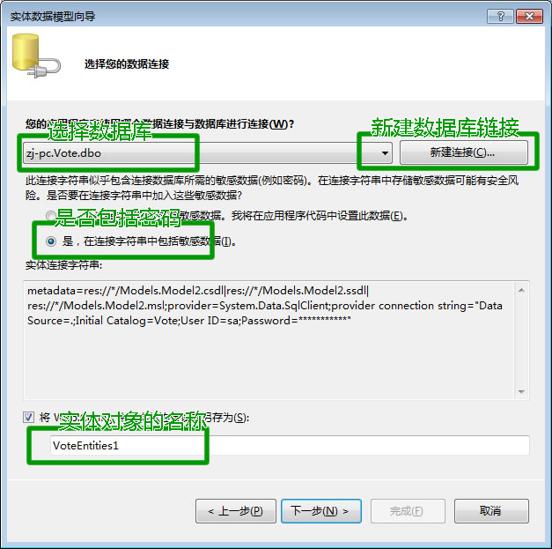The image size is (552, 549).
Task: Click the 实体连接字符串 label
Action: (x=64, y=265)
